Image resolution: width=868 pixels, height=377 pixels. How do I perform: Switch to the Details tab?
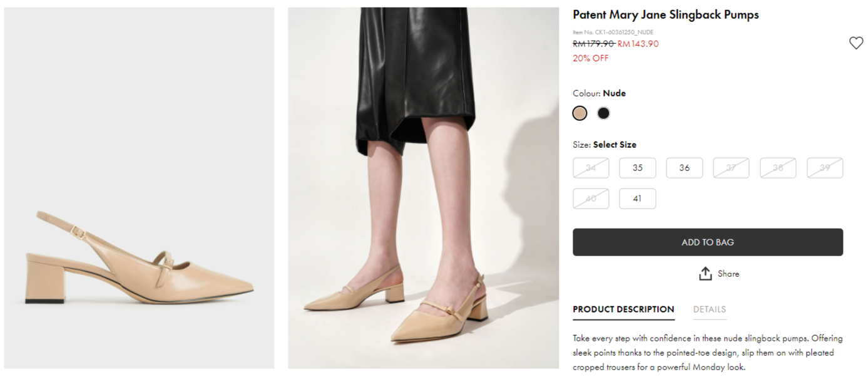coord(709,309)
